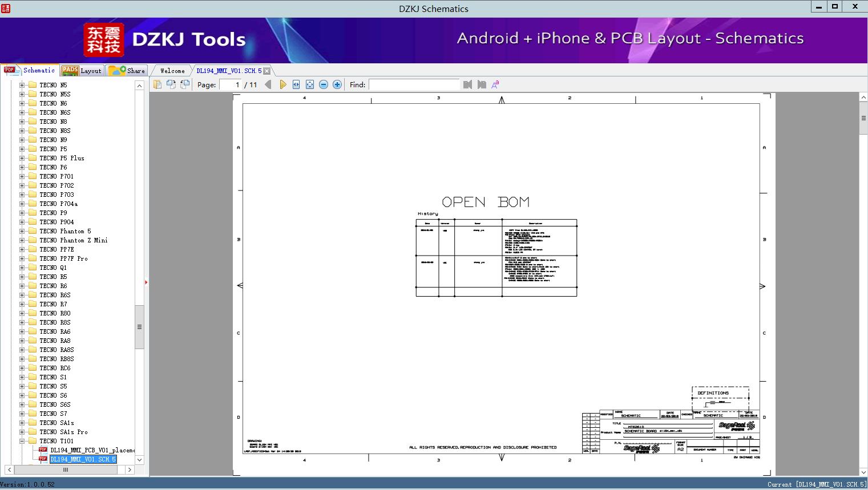Click the find previous icon

click(468, 84)
